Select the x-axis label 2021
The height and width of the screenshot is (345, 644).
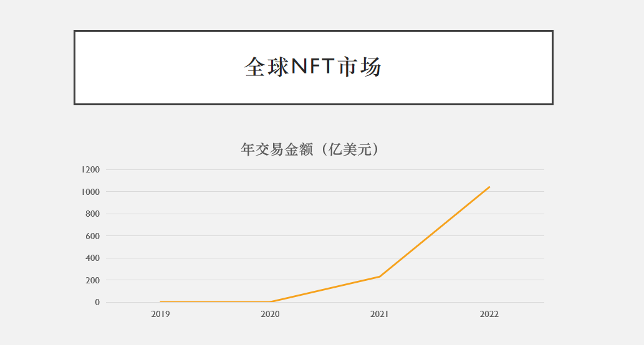coord(380,314)
